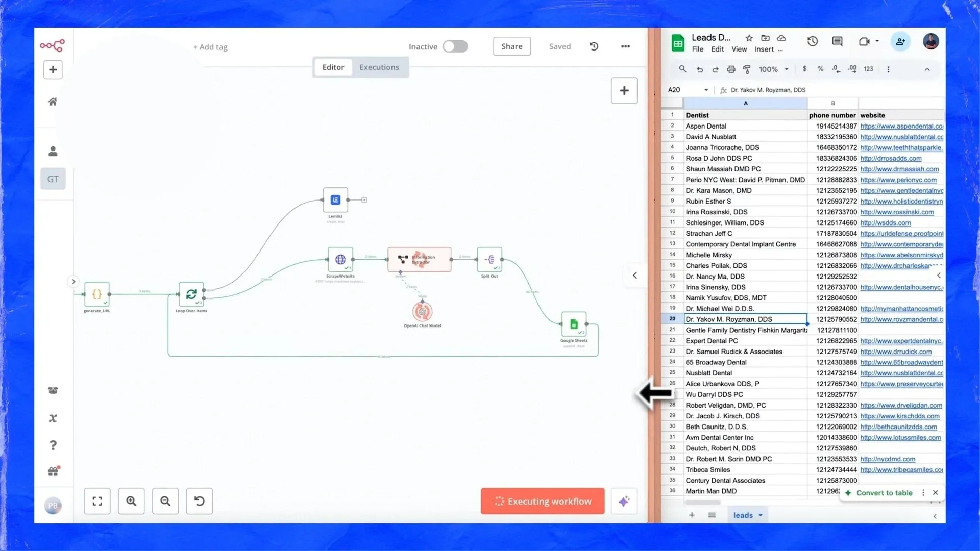Select the GT project badge
This screenshot has width=980, height=551.
pyautogui.click(x=53, y=179)
